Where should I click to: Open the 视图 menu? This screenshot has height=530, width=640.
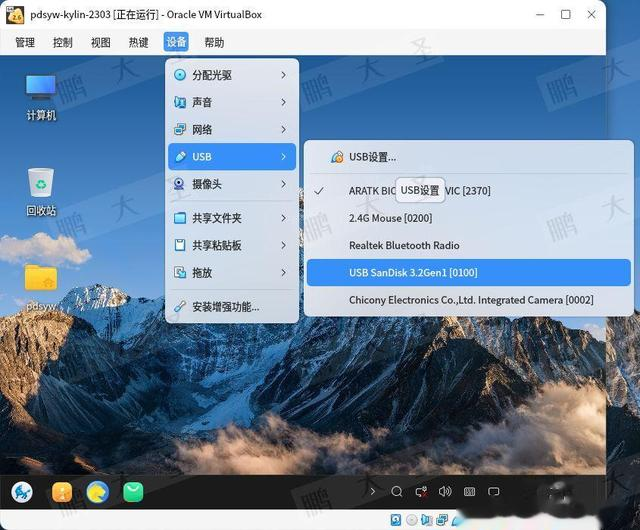pos(101,42)
